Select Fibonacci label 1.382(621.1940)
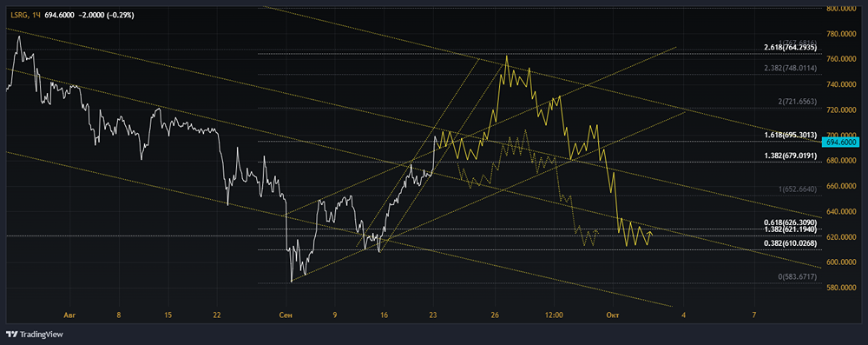The width and height of the screenshot is (868, 345). pyautogui.click(x=791, y=229)
